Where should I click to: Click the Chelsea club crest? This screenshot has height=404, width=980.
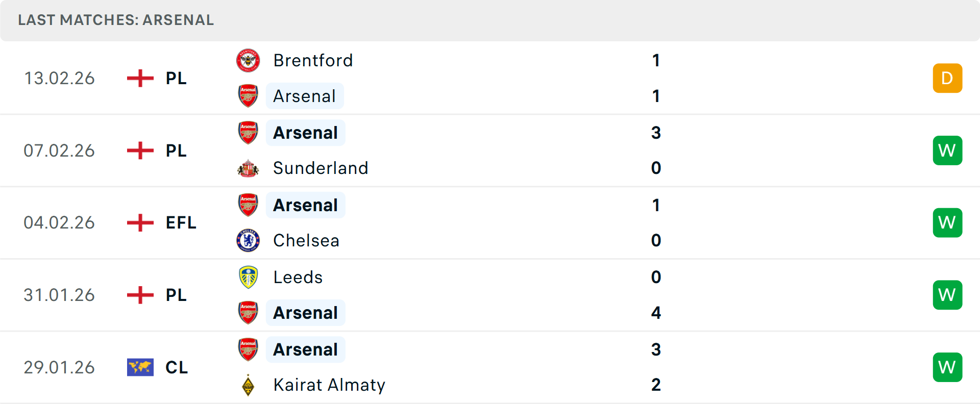click(248, 240)
